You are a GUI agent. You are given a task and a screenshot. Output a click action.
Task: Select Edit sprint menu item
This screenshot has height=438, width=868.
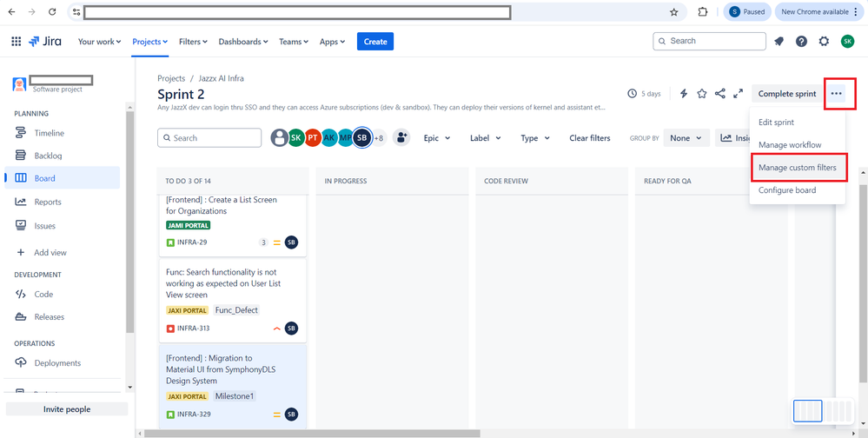click(797, 123)
